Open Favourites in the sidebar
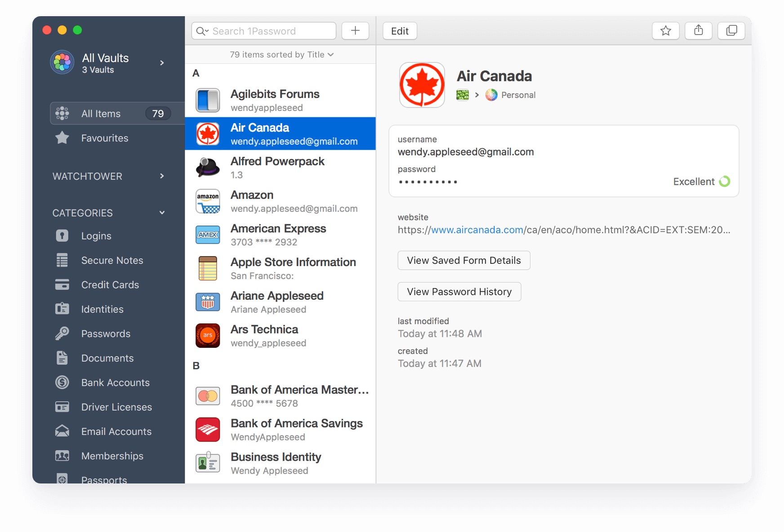Image resolution: width=784 pixels, height=532 pixels. (x=104, y=138)
